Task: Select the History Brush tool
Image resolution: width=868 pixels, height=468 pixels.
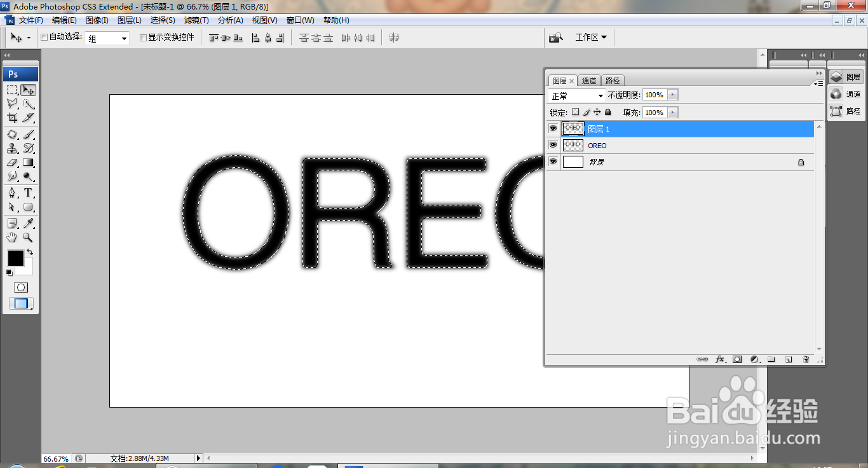Action: coord(29,149)
